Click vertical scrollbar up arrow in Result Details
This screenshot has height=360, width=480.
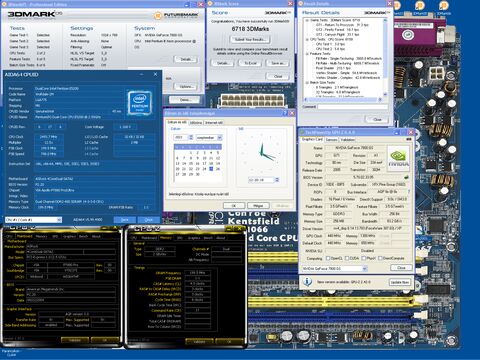[x=385, y=20]
